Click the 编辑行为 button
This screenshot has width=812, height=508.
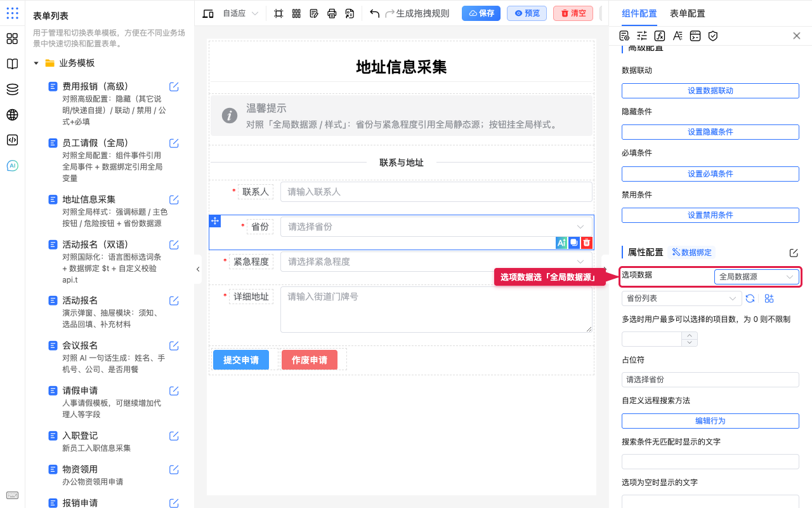point(710,421)
